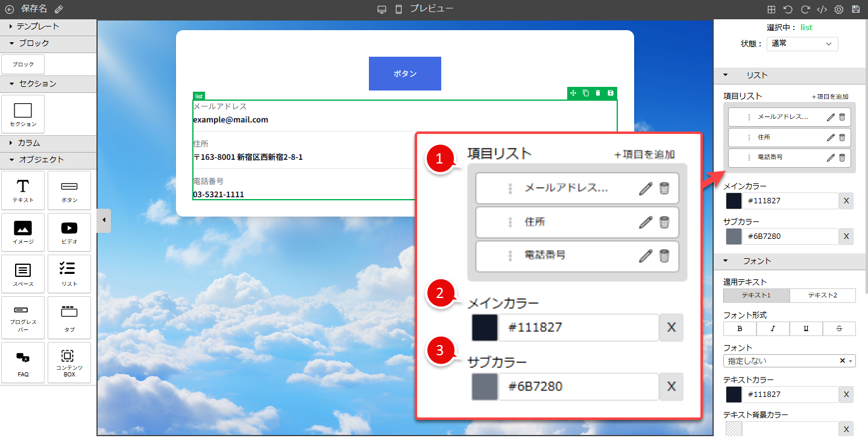Click the サブカラー hex input field

(x=790, y=236)
